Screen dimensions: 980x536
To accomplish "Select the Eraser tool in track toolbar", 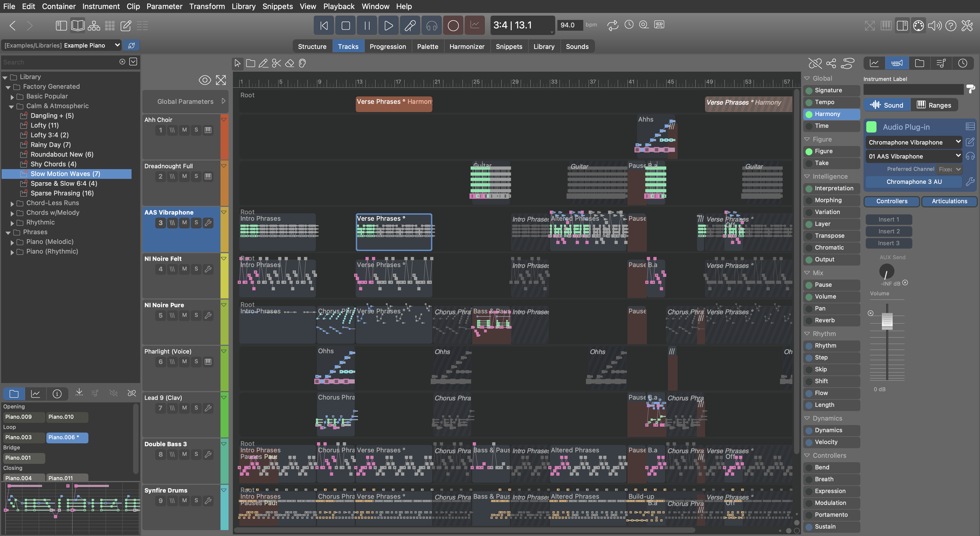I will [289, 63].
